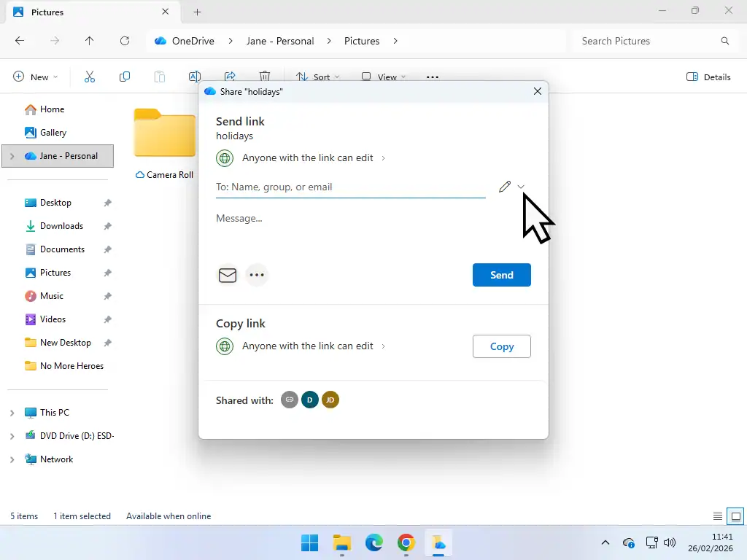Click the more send options ellipsis icon

coord(257,275)
